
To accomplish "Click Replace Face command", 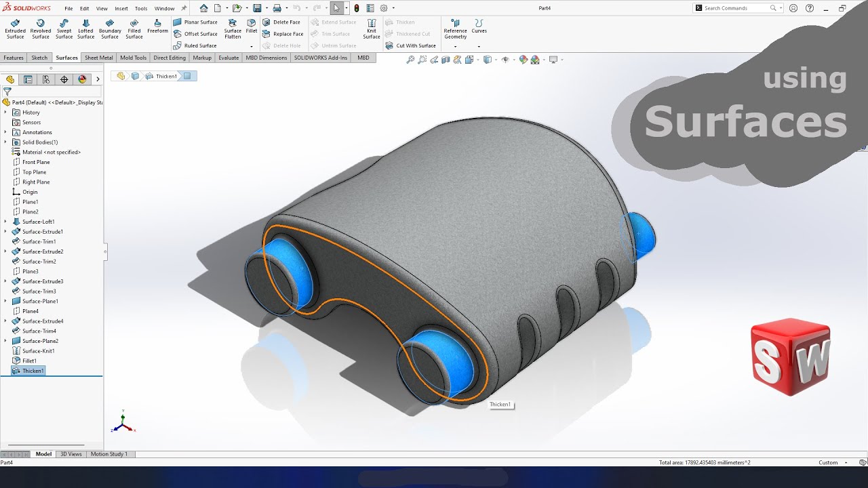I will point(283,34).
